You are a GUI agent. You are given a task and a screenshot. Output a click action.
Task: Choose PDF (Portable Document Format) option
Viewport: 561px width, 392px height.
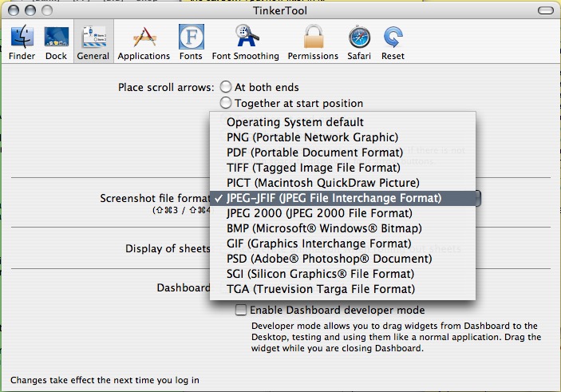[x=343, y=152]
